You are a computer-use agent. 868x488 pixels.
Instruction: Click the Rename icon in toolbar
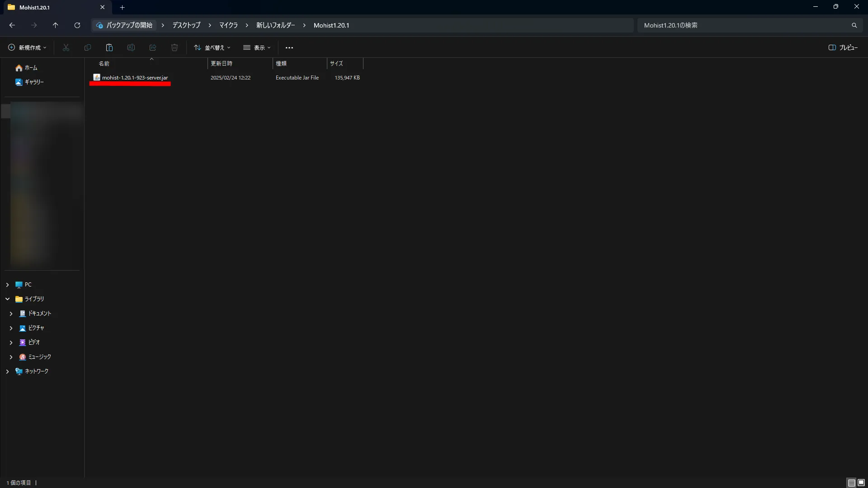[x=131, y=47]
